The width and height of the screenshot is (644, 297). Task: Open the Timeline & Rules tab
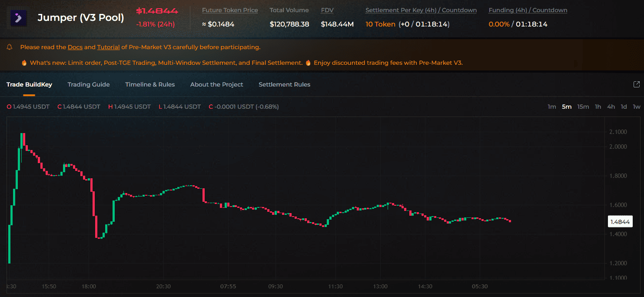click(x=150, y=84)
